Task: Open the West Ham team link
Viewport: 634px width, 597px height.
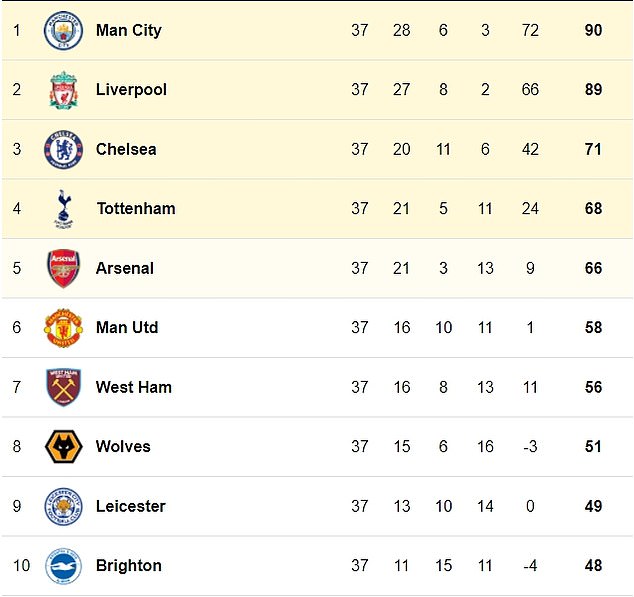Action: 133,387
